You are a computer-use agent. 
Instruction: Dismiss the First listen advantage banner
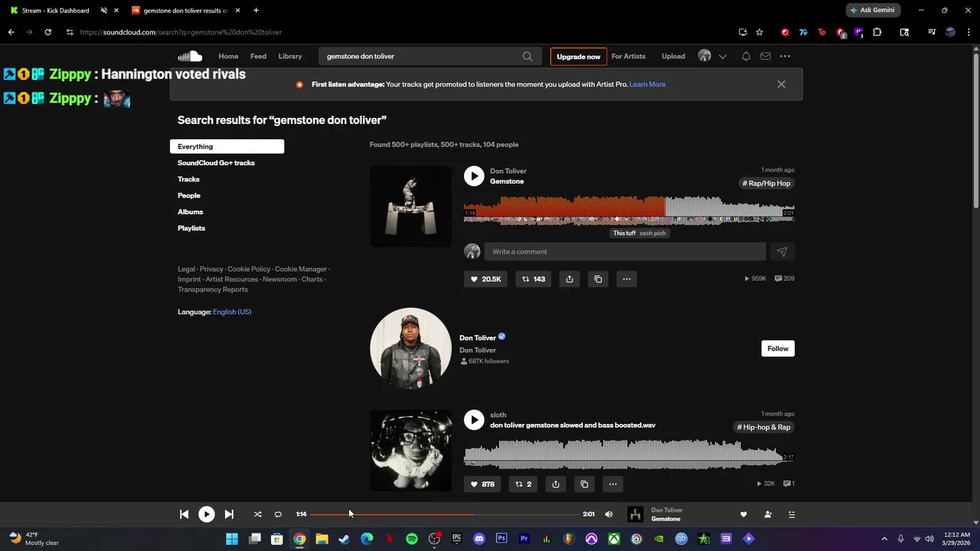click(781, 84)
